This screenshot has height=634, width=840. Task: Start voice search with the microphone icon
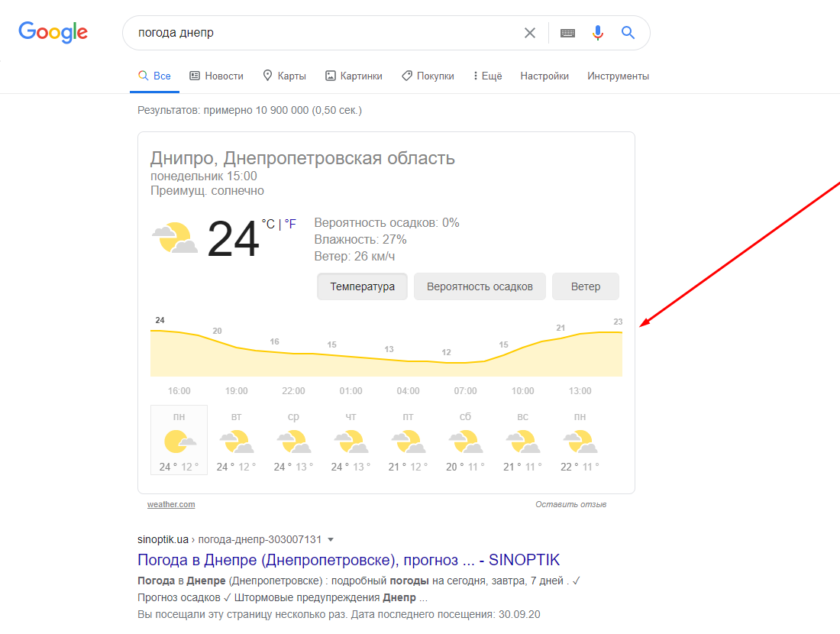[598, 33]
